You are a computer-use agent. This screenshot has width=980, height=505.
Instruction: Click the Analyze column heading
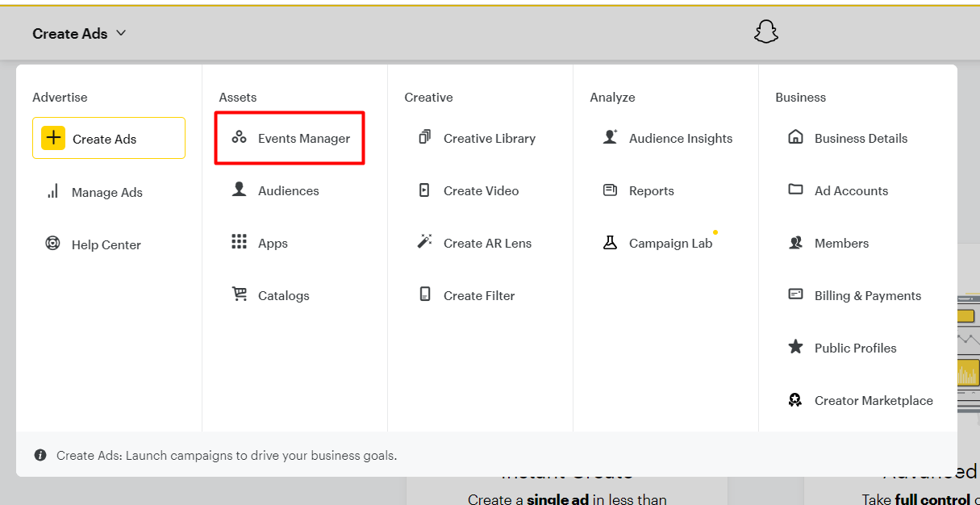612,97
